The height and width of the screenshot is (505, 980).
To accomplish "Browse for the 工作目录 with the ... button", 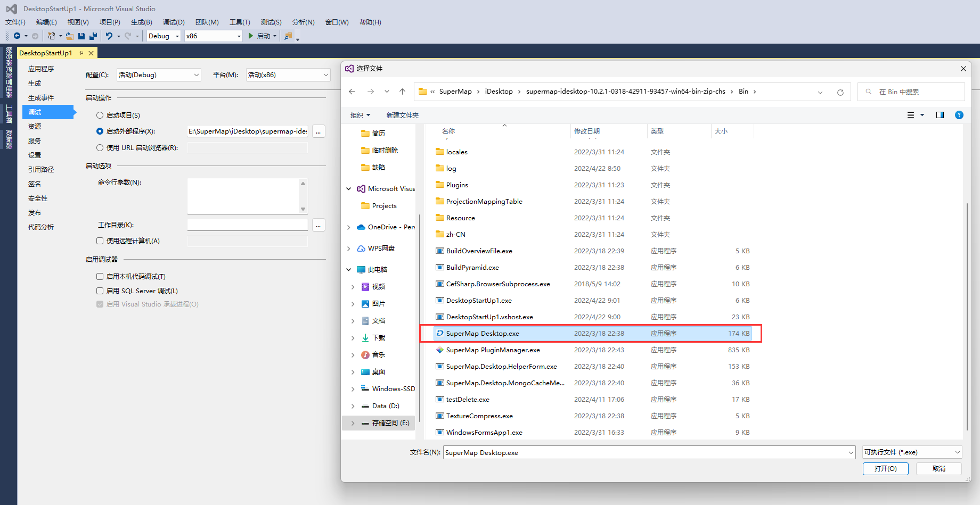I will pos(318,225).
